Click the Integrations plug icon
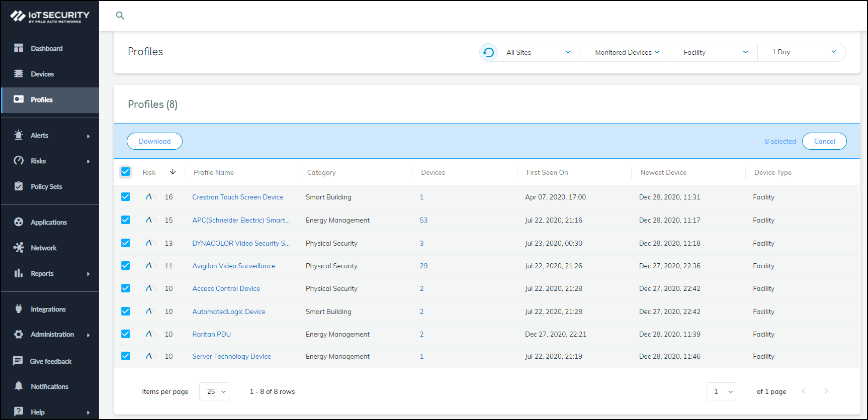Image resolution: width=868 pixels, height=420 pixels. (19, 309)
